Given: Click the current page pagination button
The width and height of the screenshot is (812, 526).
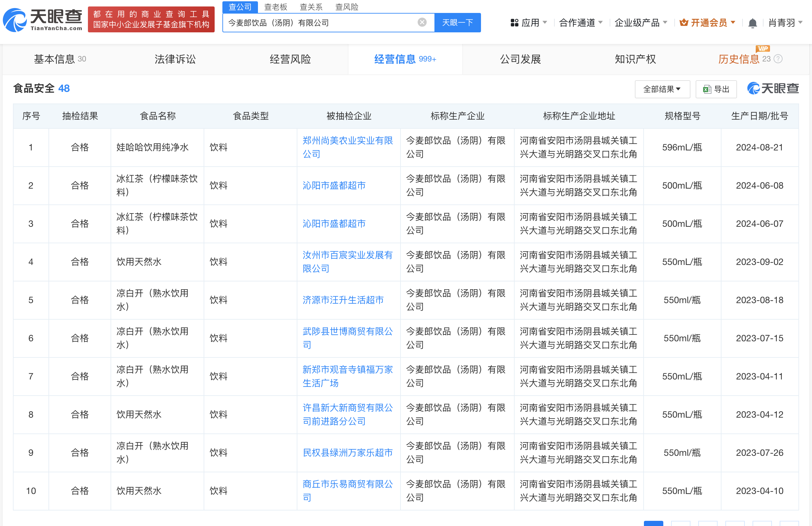Looking at the screenshot, I should 653,523.
